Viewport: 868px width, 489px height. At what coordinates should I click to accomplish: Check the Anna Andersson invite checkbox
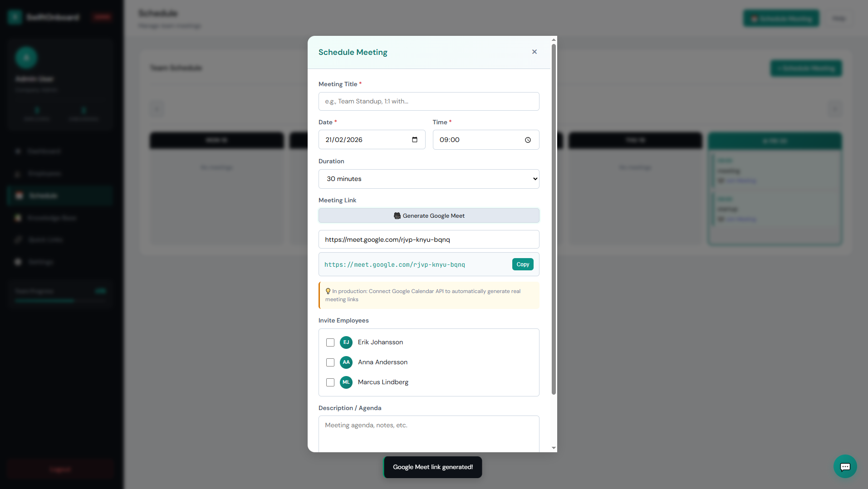pos(330,362)
